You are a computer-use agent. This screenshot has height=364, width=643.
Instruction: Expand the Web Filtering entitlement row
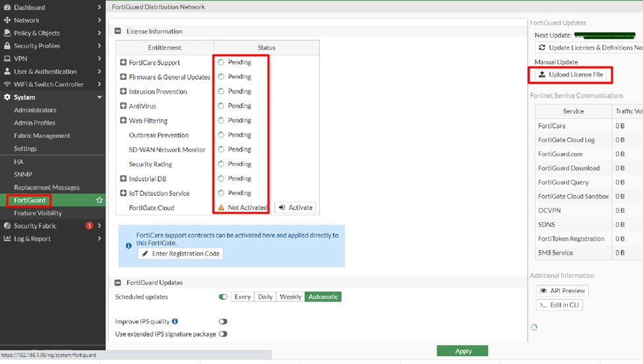click(x=123, y=121)
